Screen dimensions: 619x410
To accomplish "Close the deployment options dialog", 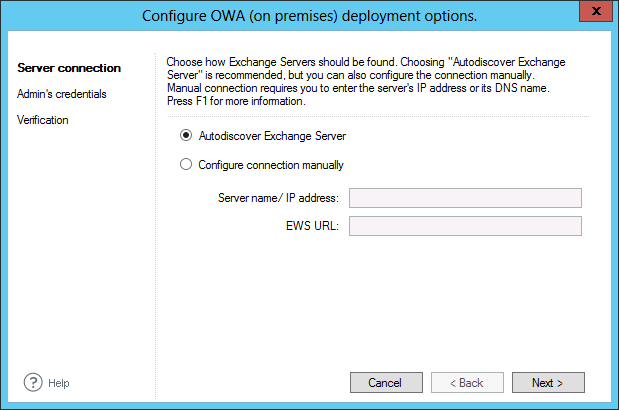I will [x=596, y=11].
